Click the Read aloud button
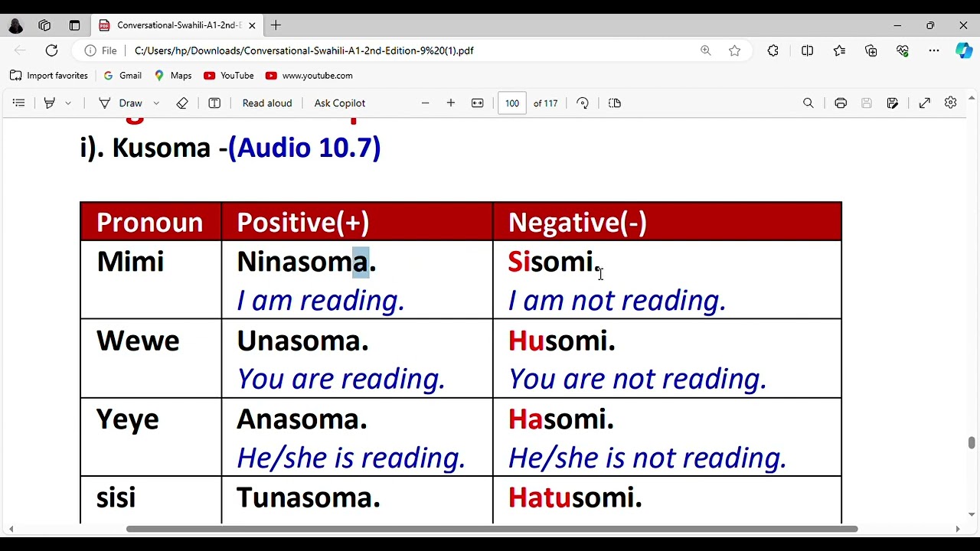 pyautogui.click(x=267, y=103)
